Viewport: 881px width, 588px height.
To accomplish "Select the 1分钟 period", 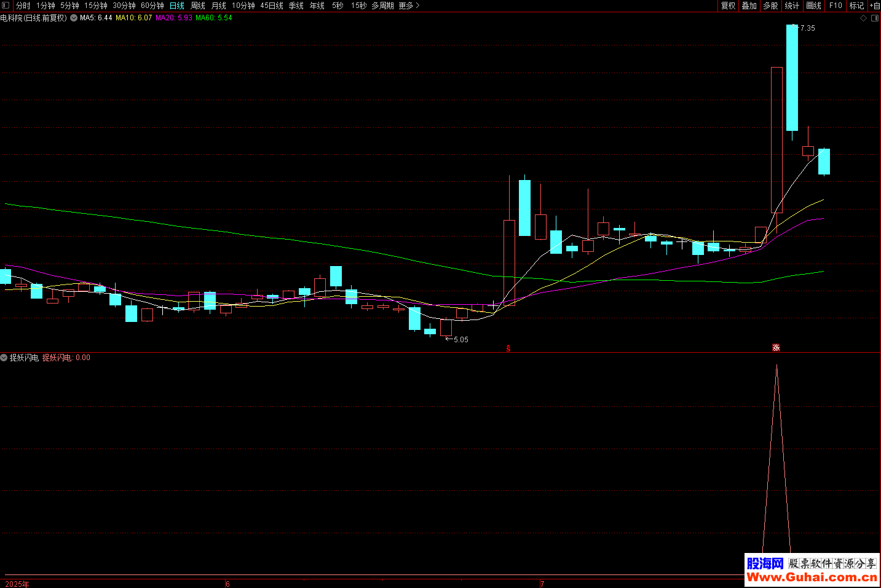I will pos(45,6).
